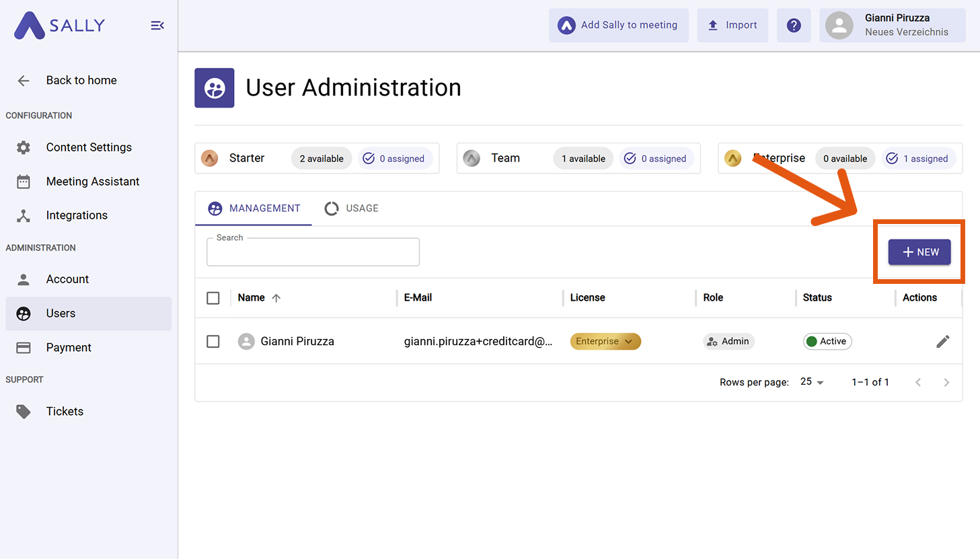The width and height of the screenshot is (980, 559).
Task: Click the User Administration page icon
Action: tap(215, 87)
